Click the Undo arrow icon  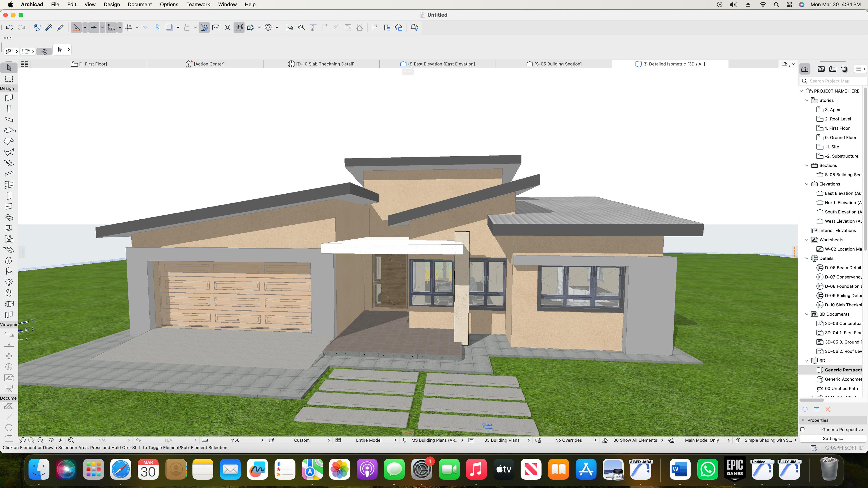coord(9,27)
